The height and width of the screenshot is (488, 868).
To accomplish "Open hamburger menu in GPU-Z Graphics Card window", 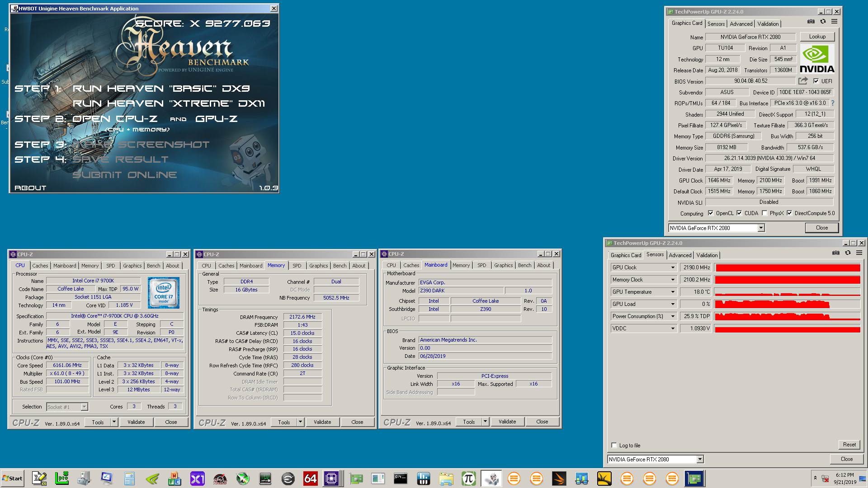I will tap(834, 22).
